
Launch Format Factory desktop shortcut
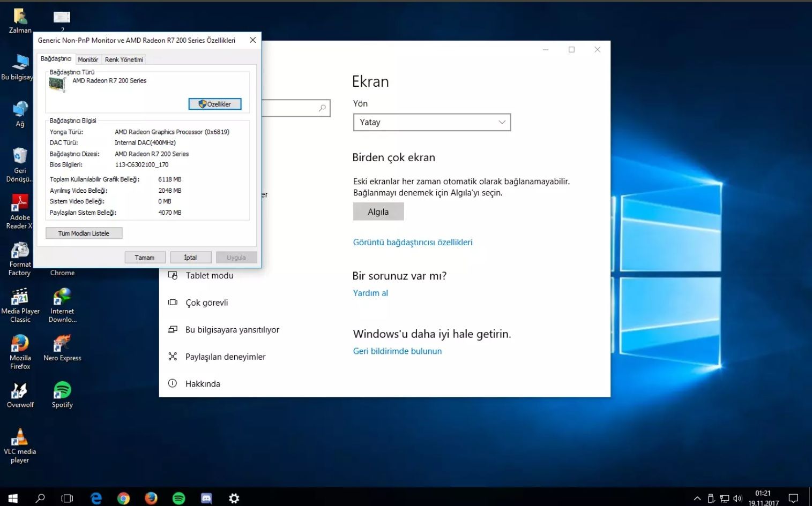coord(20,259)
